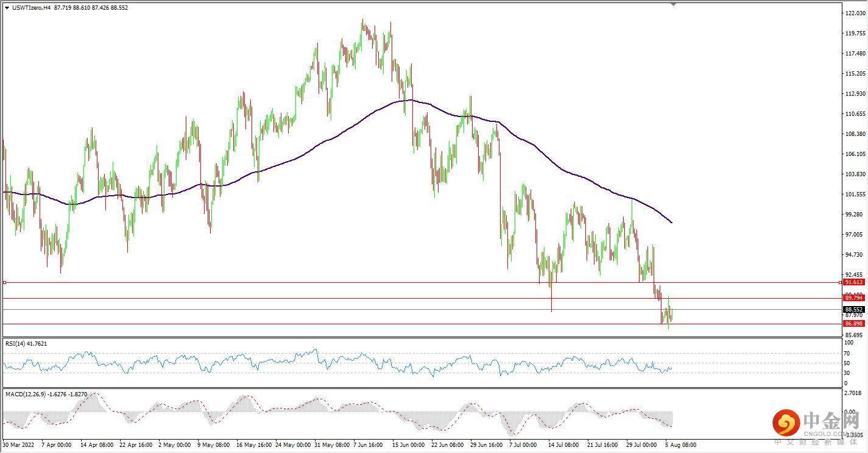This screenshot has width=868, height=453.
Task: Click the 14 Apr 08:00 date label
Action: pyautogui.click(x=96, y=445)
